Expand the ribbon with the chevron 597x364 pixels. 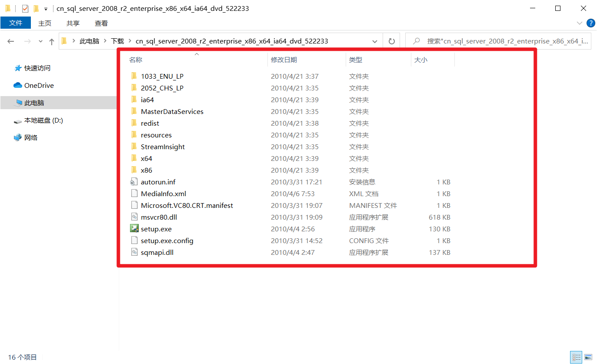coord(579,23)
